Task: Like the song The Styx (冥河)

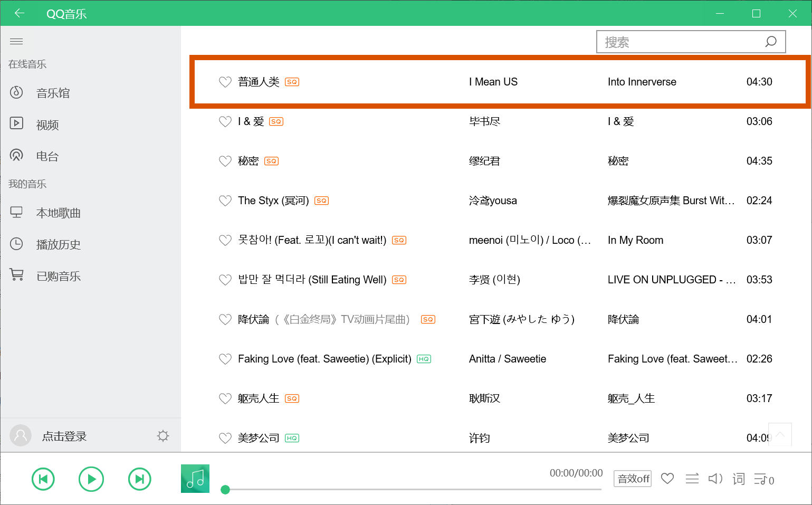Action: click(x=225, y=201)
